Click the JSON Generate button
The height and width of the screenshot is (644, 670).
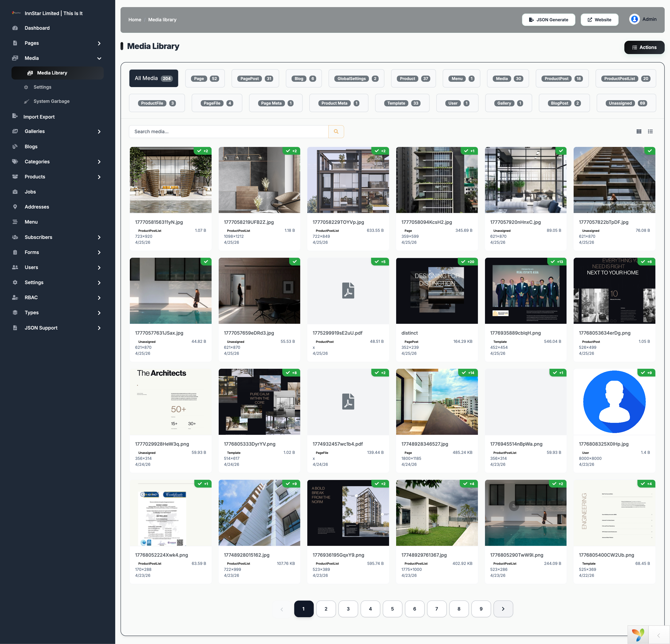(x=548, y=20)
